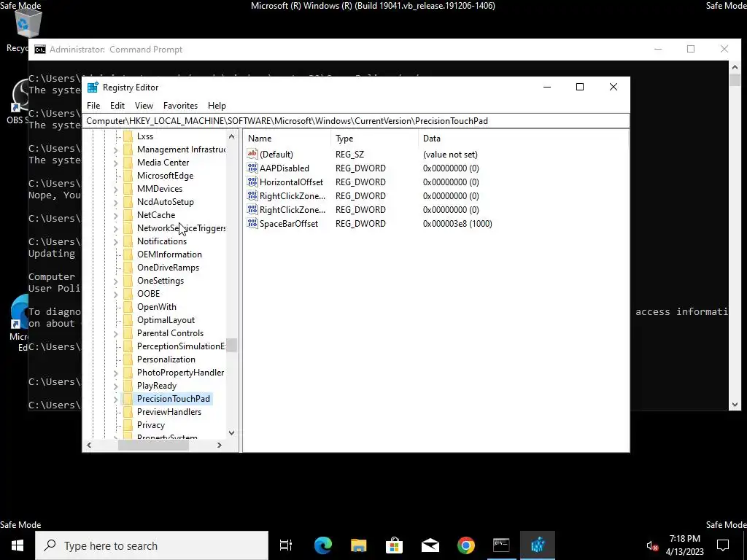Screen dimensions: 747x560
Task: Click tree pane scroll right arrow
Action: (219, 446)
